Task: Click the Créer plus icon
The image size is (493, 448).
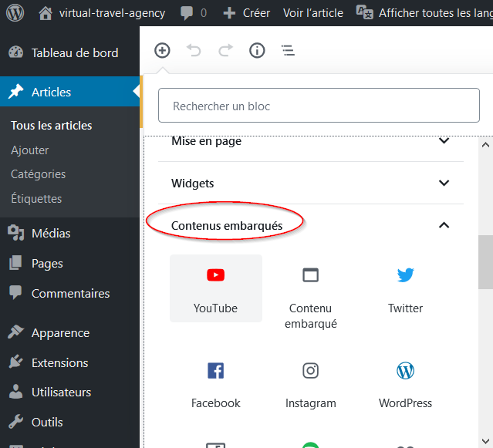Action: point(229,13)
